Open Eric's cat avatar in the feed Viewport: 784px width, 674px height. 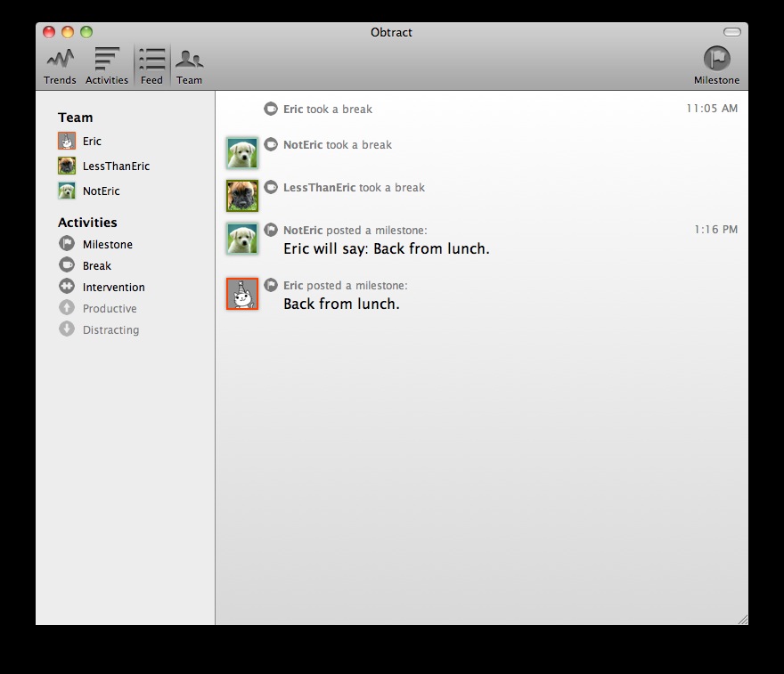pyautogui.click(x=242, y=294)
